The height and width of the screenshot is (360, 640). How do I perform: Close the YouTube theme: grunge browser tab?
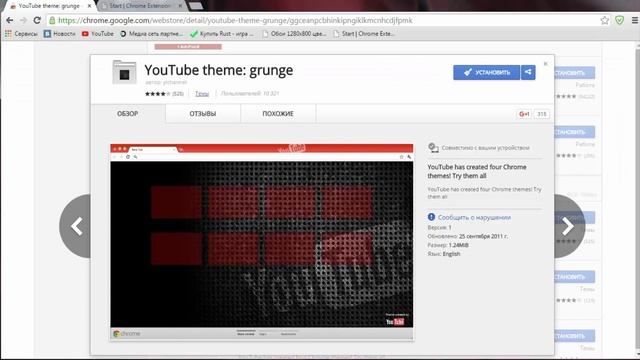(x=89, y=6)
